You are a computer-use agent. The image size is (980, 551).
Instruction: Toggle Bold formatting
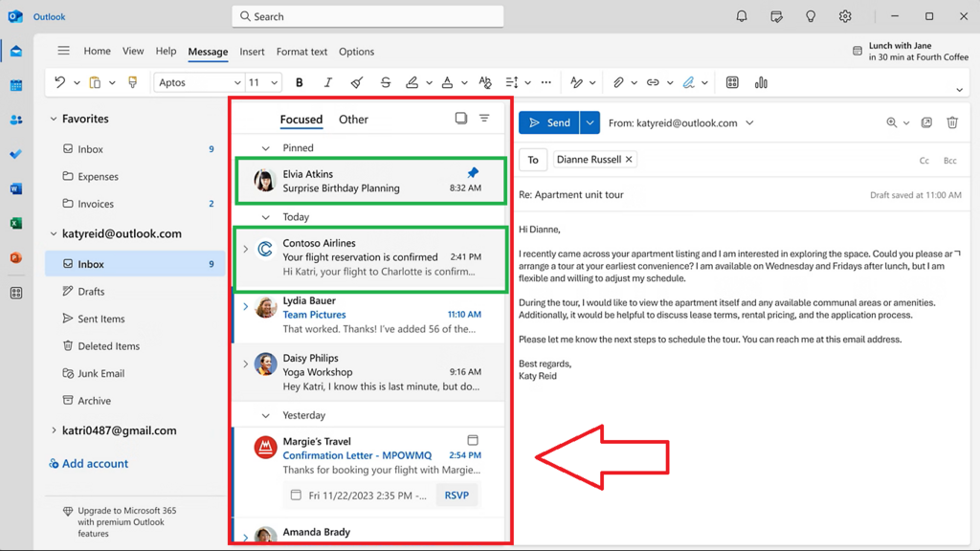[x=300, y=82]
